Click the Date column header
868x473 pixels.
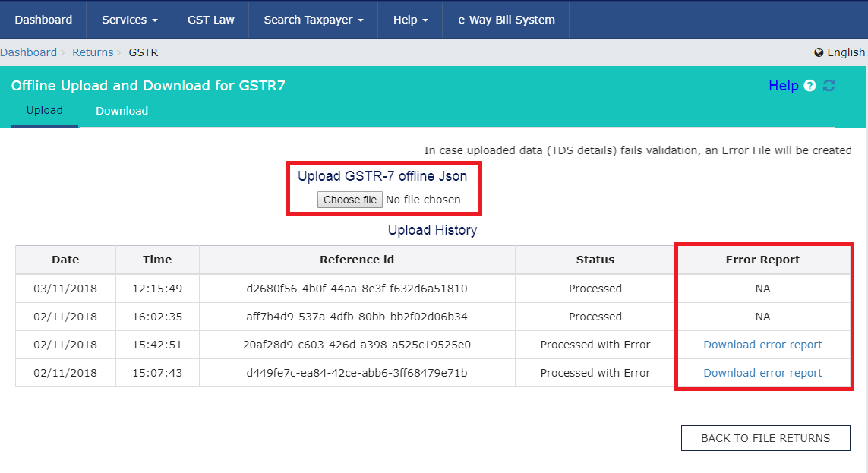65,260
